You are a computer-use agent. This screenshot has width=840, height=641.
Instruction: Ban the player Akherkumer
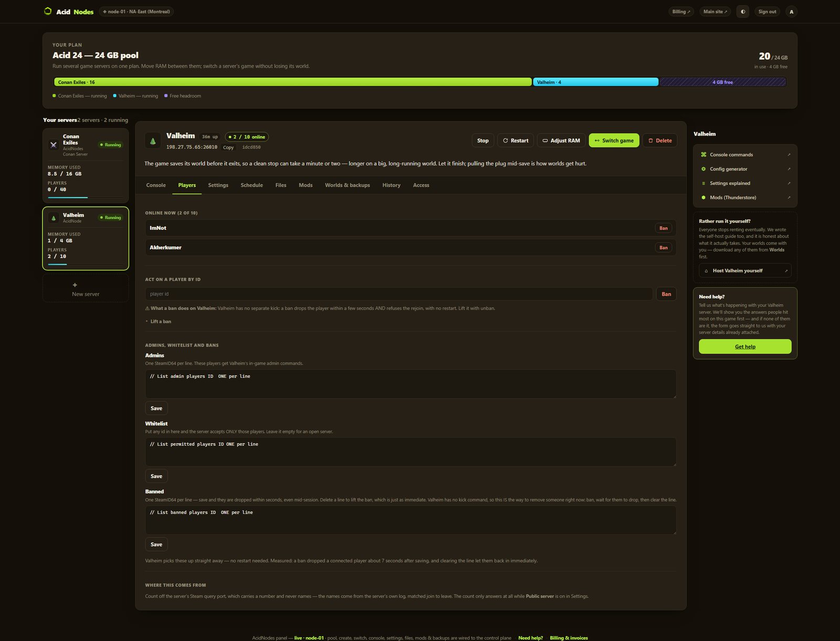pos(664,248)
